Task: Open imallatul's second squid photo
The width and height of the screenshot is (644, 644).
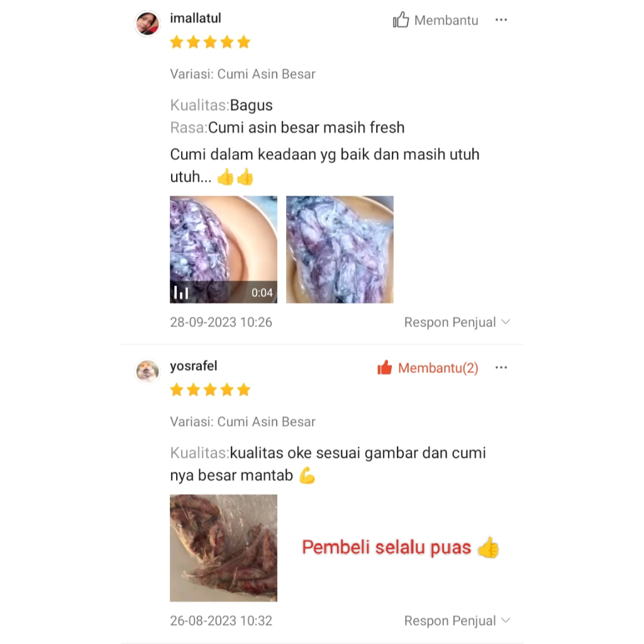Action: (x=340, y=250)
